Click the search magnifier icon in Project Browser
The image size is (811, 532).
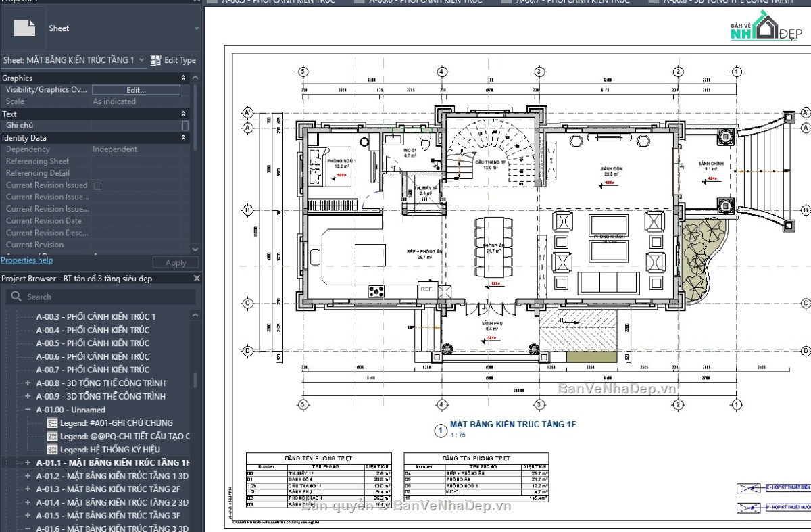(15, 297)
